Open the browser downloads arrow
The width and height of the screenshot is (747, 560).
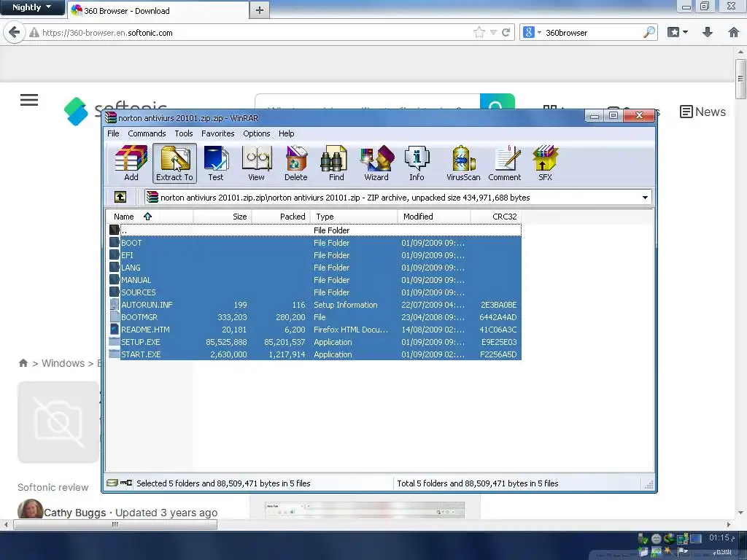(x=708, y=32)
